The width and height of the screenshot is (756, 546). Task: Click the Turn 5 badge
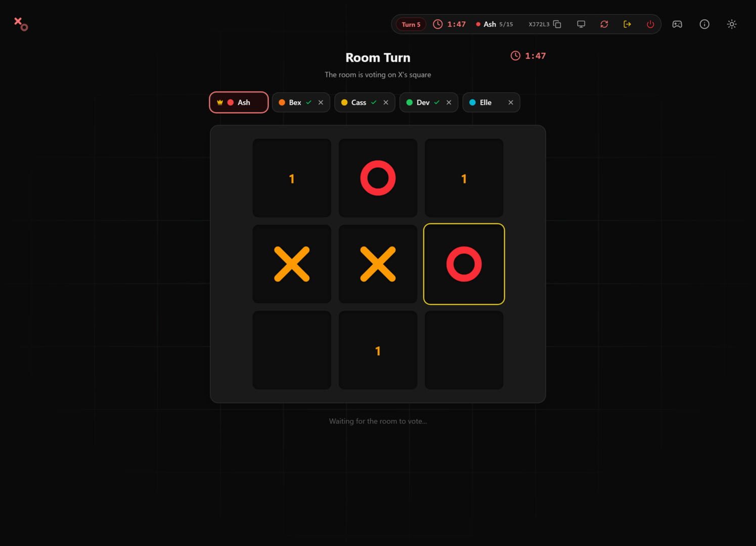pos(411,24)
